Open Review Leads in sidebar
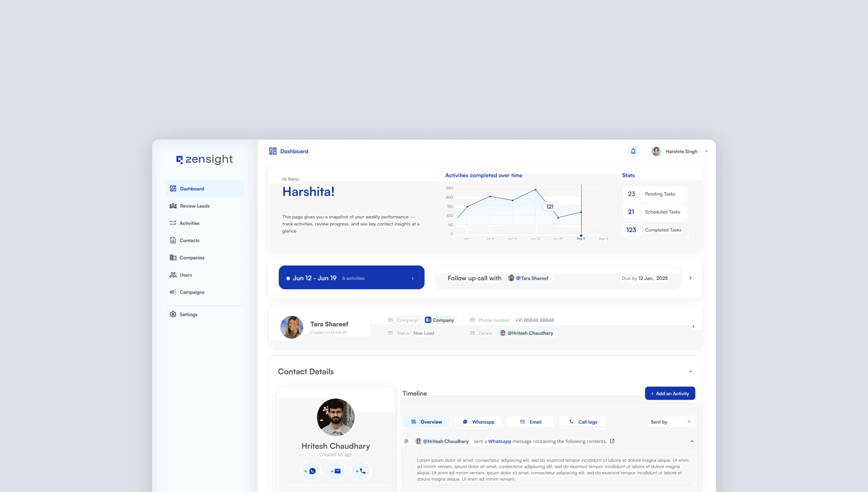868x492 pixels. click(x=195, y=206)
